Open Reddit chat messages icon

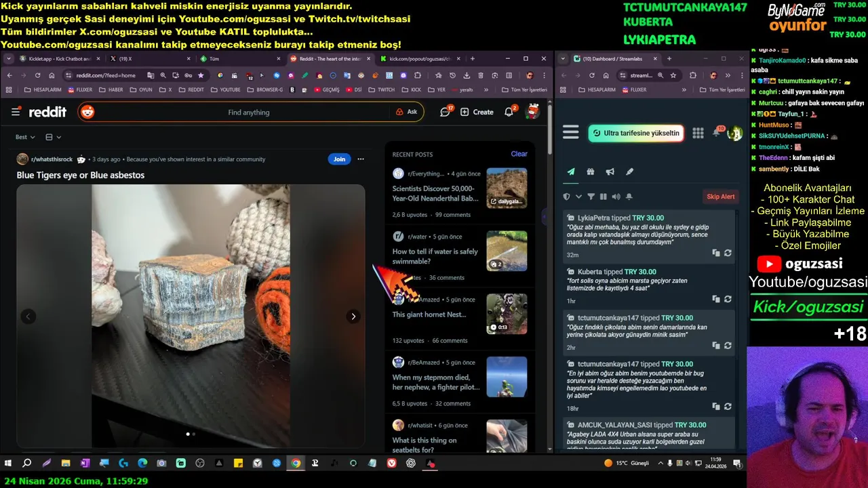(445, 112)
